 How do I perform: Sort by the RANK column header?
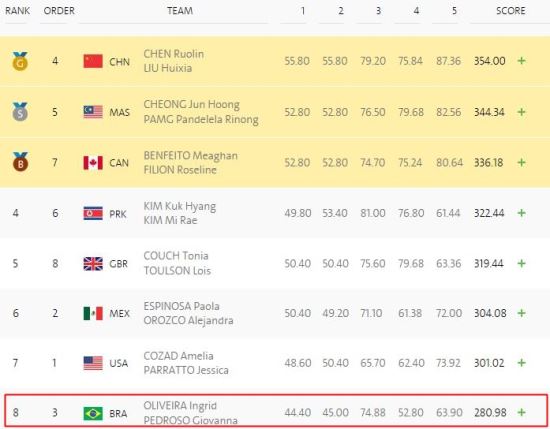(17, 11)
